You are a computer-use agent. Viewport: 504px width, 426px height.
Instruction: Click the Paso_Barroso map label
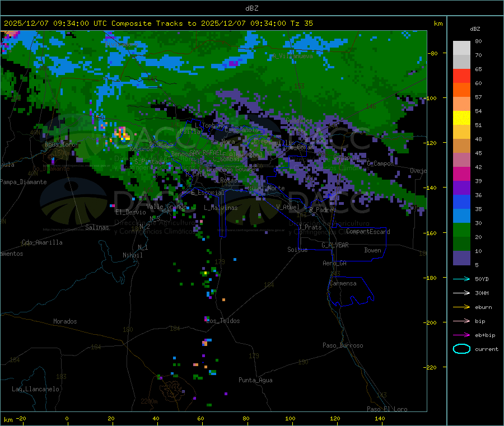343,345
